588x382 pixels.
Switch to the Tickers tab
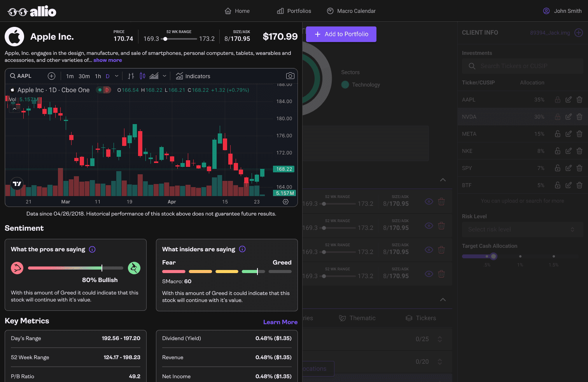pos(421,318)
